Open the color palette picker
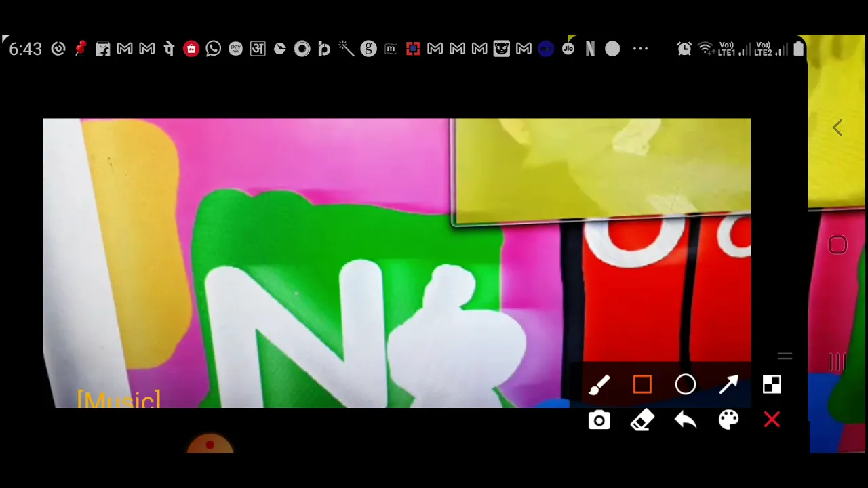 click(729, 421)
